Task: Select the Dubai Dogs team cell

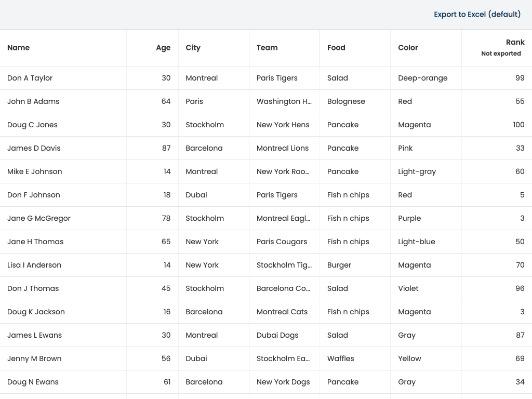Action: [x=277, y=335]
